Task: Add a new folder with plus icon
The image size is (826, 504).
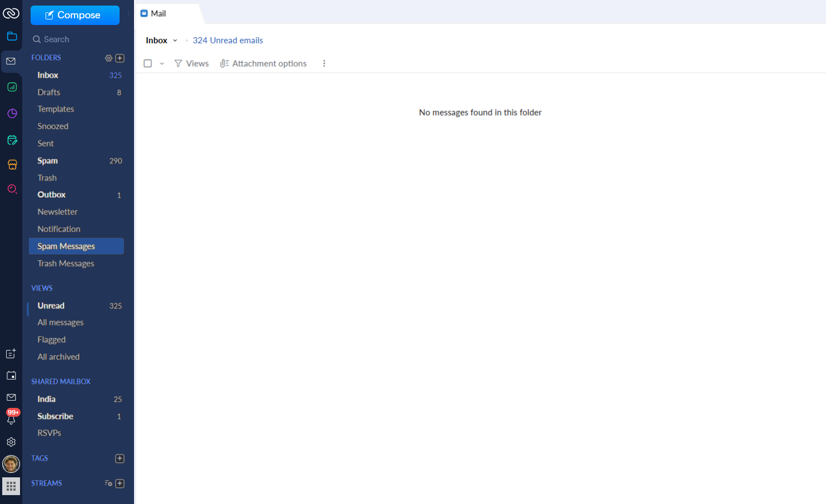Action: click(x=120, y=58)
